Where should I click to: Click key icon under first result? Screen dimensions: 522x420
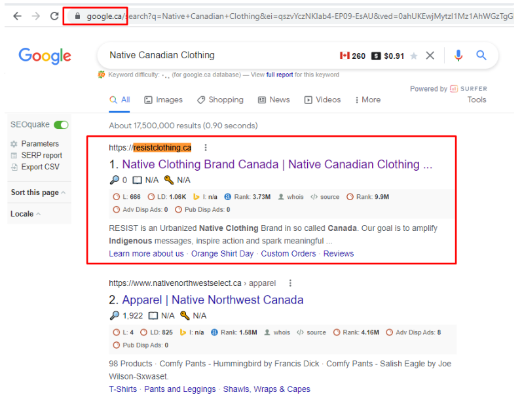169,180
